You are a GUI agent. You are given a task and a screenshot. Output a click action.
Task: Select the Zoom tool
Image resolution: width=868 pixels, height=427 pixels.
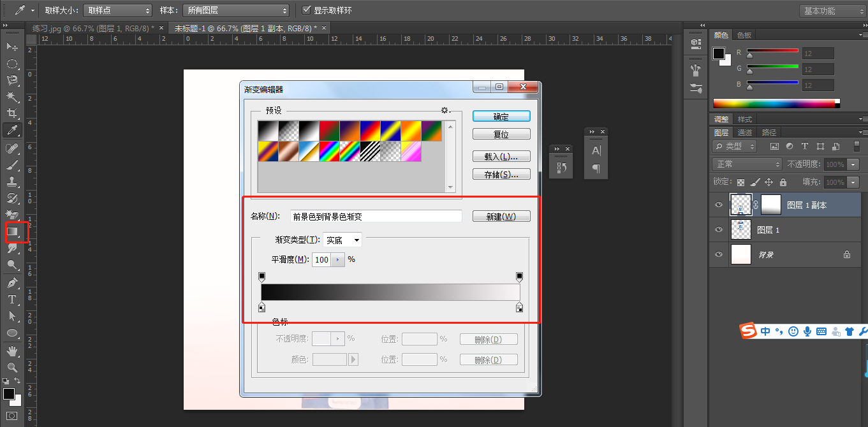click(x=12, y=367)
